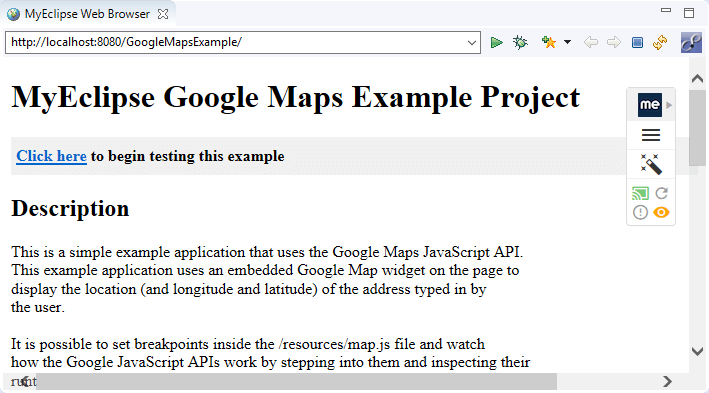Click the vertical scrollbar up arrow
This screenshot has width=709, height=393.
697,78
